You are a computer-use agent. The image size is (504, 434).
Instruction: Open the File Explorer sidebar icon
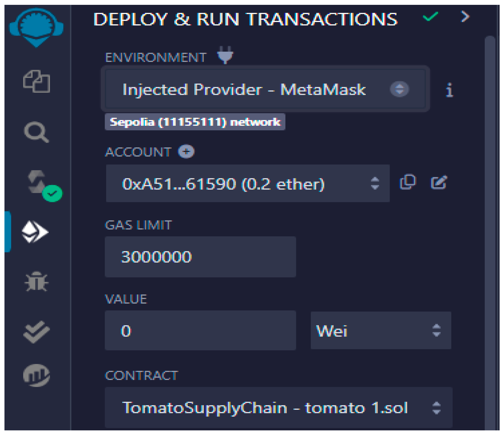tap(36, 81)
